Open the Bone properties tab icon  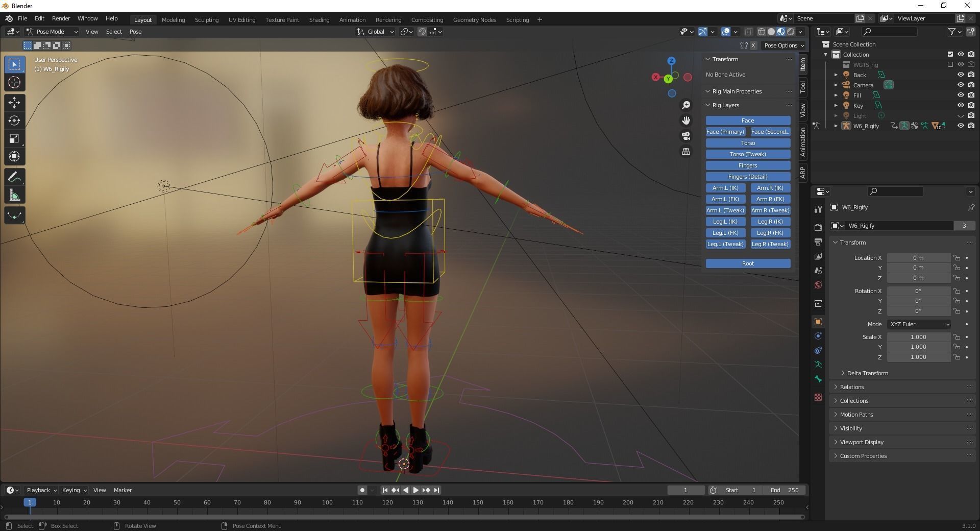tap(818, 379)
